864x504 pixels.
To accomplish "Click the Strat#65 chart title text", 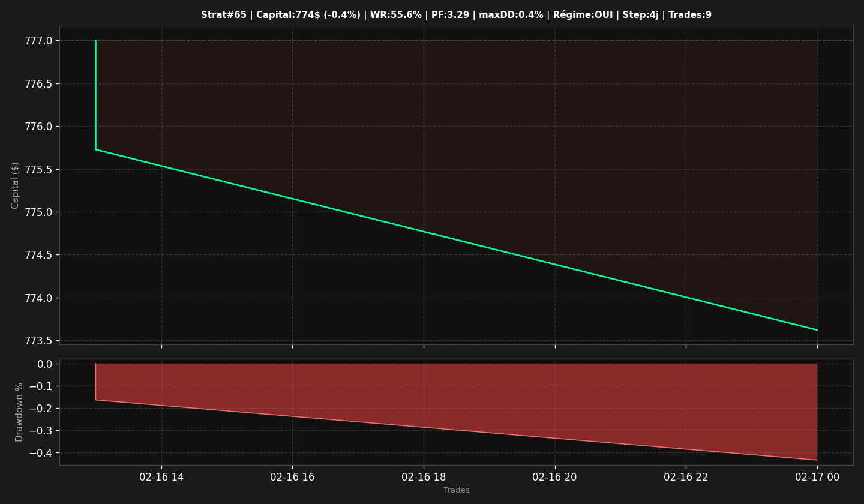I will pyautogui.click(x=456, y=15).
